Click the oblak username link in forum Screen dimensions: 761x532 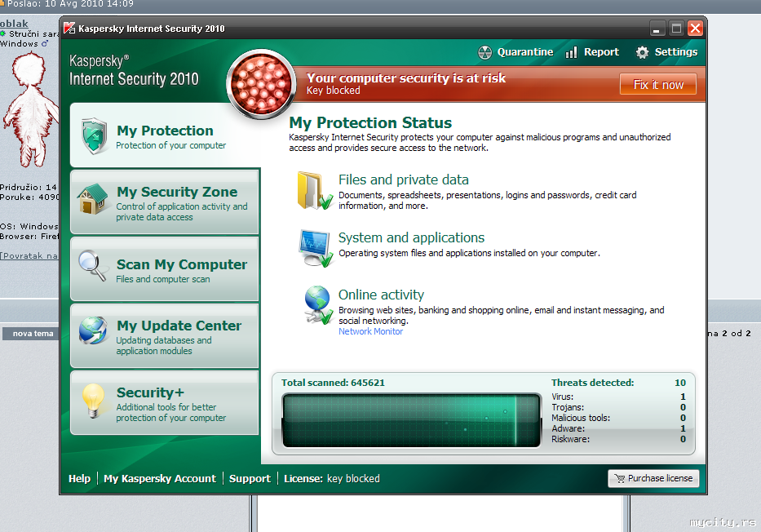click(14, 24)
